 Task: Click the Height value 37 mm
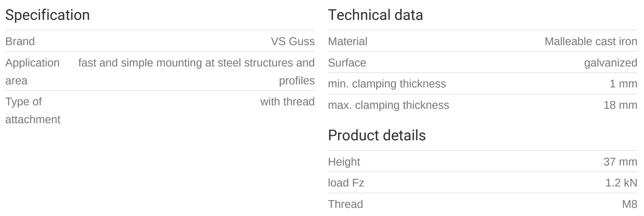(620, 162)
